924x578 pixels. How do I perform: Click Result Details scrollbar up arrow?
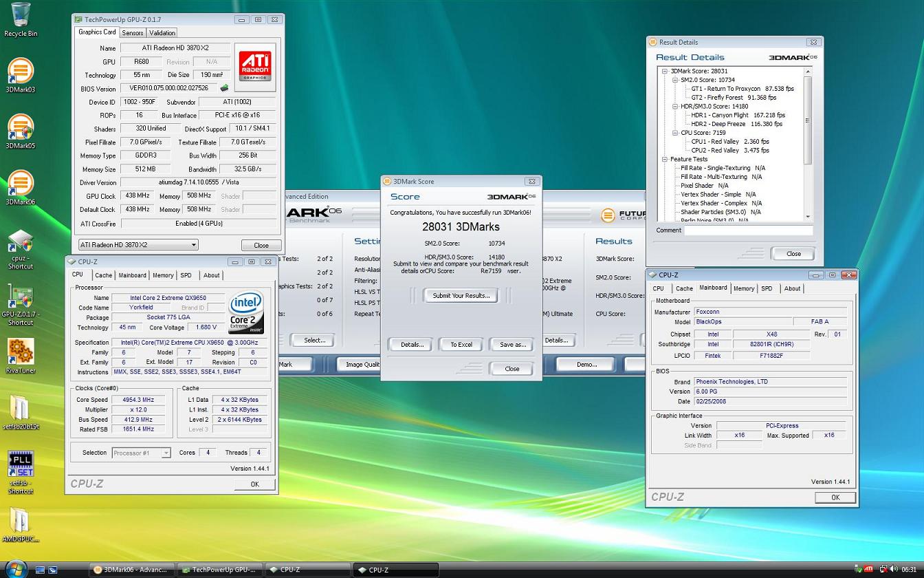808,71
